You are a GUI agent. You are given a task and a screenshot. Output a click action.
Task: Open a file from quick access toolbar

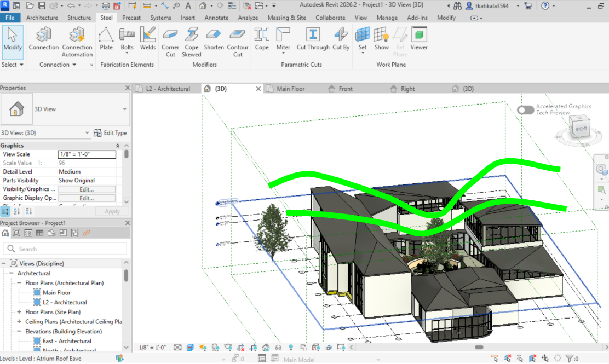point(30,6)
